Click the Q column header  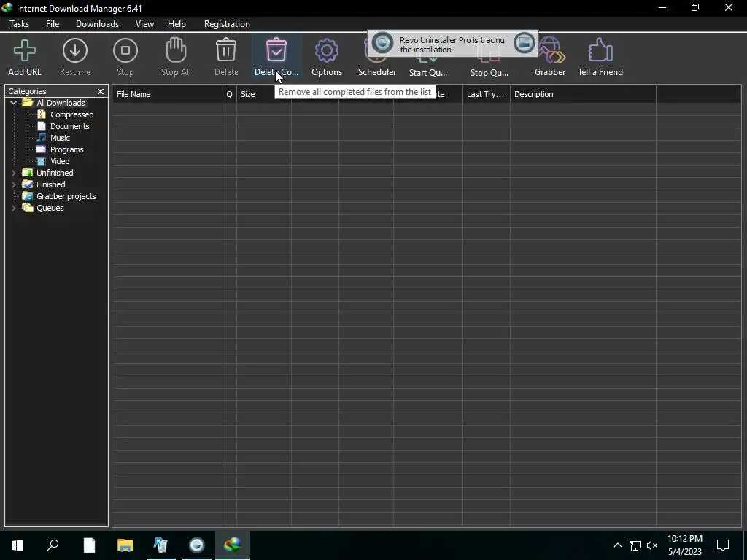[x=229, y=94]
